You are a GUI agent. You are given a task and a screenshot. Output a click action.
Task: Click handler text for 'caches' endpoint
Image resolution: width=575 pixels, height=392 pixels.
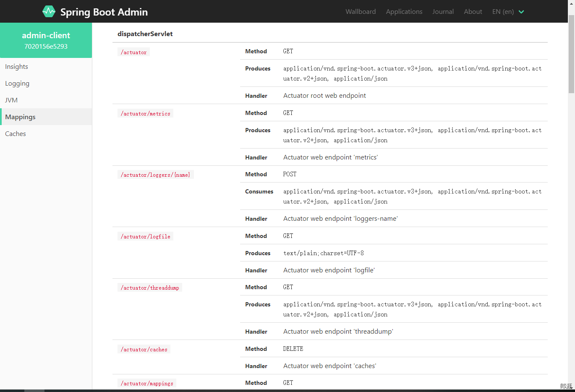[329, 366]
